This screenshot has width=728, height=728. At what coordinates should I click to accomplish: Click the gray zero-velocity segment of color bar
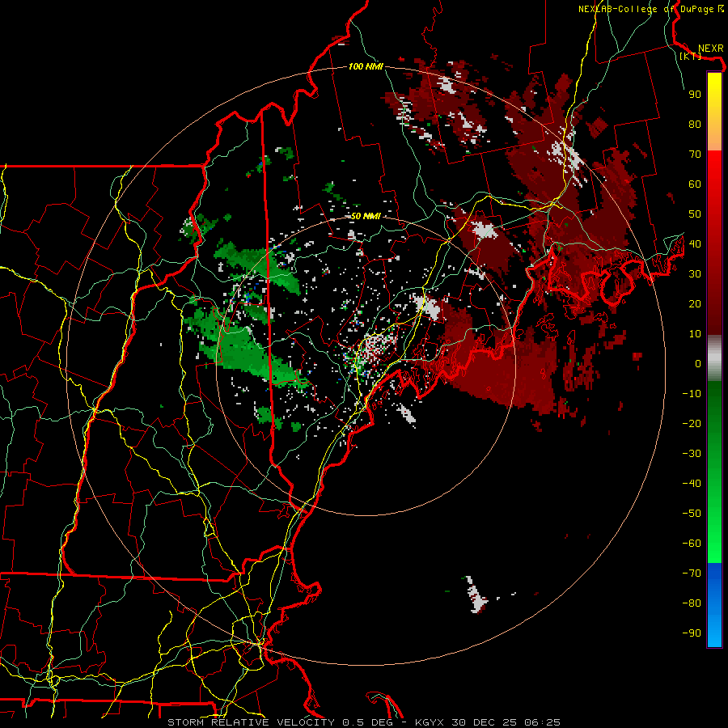click(x=714, y=358)
